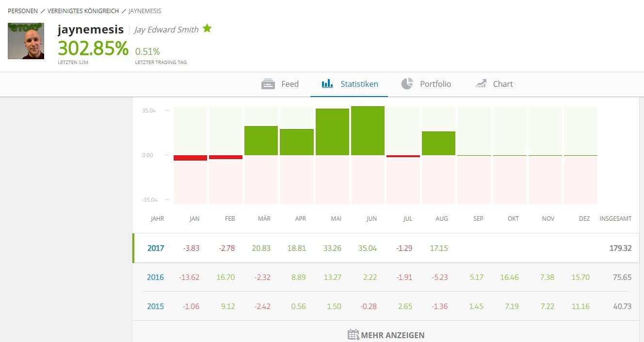Open Vereinigtes Königreich breadcrumb link
Image resolution: width=644 pixels, height=342 pixels.
[x=83, y=11]
